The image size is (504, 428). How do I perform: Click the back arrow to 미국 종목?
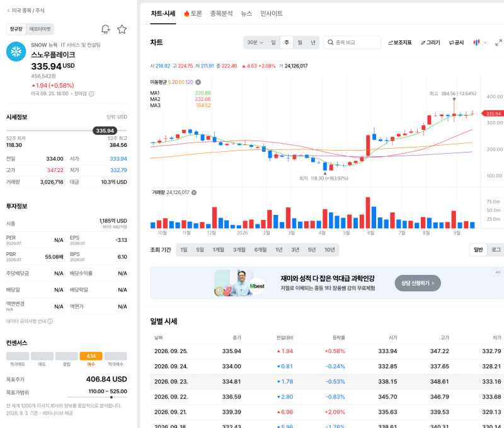8,11
